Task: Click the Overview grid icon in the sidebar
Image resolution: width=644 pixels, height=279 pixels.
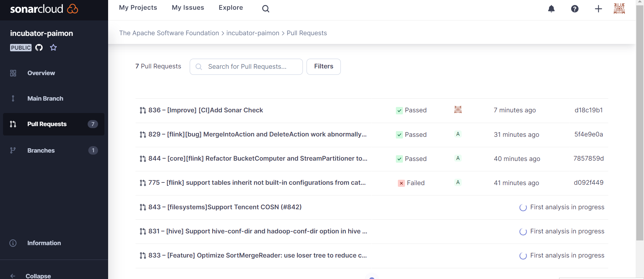Action: pos(13,73)
